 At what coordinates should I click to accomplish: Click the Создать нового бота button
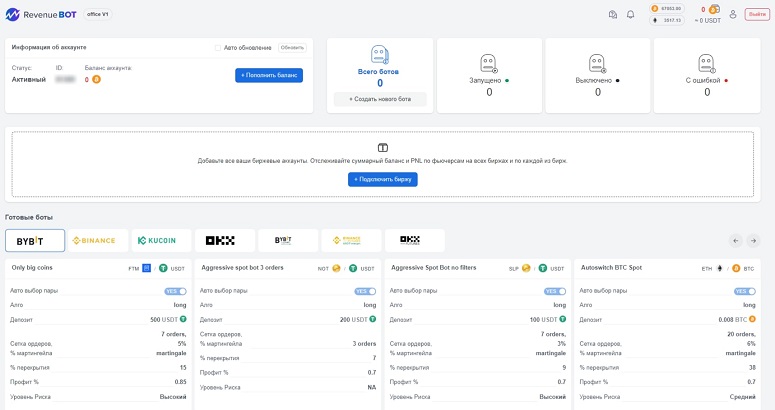[380, 99]
